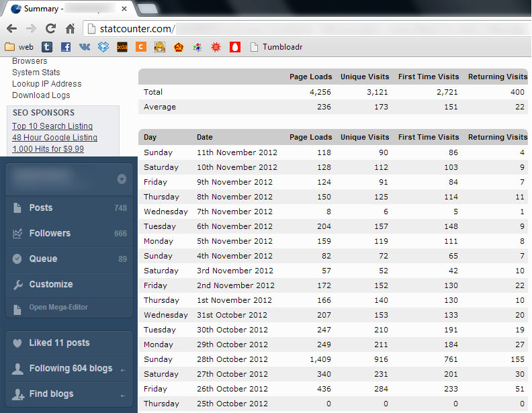Go to browser home page
This screenshot has height=413, width=532.
(x=70, y=29)
